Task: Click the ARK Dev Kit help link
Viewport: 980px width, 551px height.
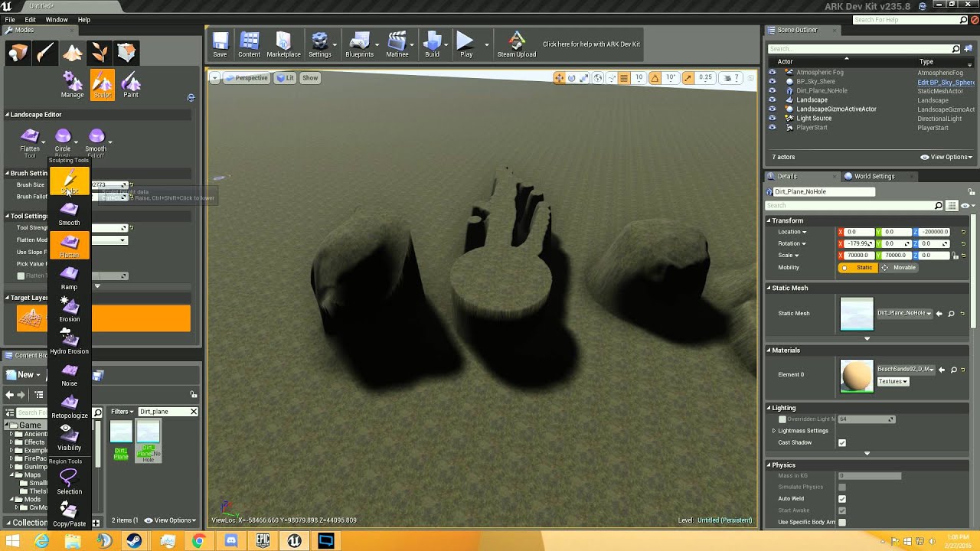Action: click(x=591, y=44)
